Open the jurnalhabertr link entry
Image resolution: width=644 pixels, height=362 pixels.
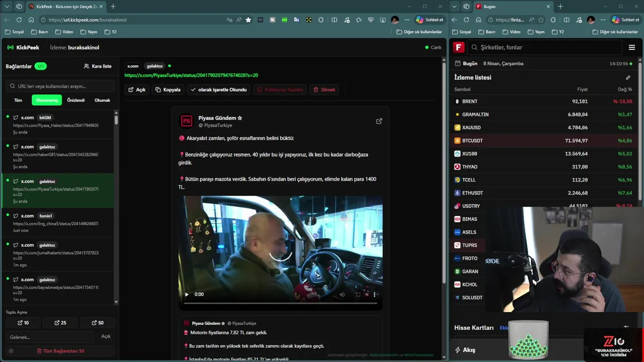pyautogui.click(x=58, y=254)
